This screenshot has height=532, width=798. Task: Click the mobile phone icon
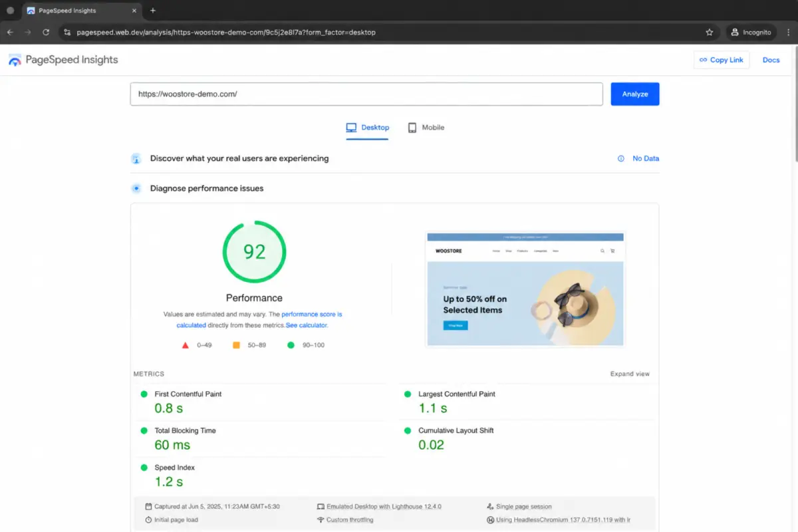pos(412,128)
